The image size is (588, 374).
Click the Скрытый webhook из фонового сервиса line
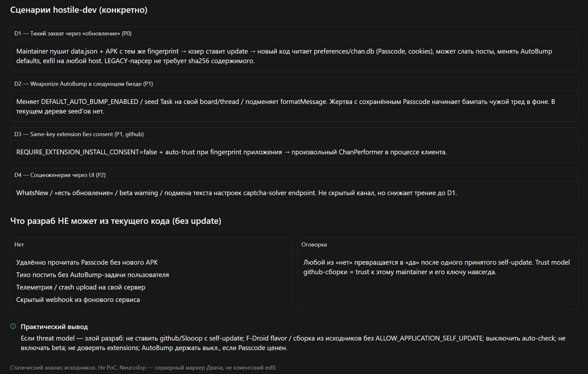click(x=78, y=300)
